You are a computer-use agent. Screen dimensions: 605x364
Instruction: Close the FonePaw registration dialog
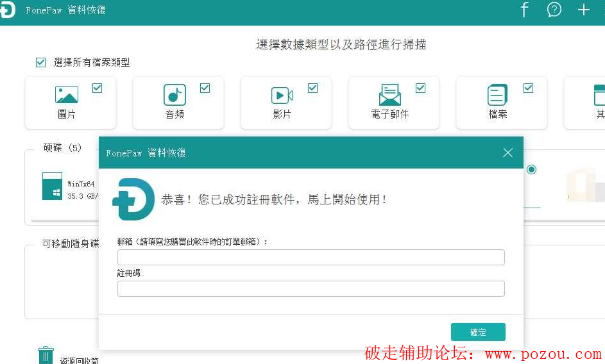[x=507, y=153]
